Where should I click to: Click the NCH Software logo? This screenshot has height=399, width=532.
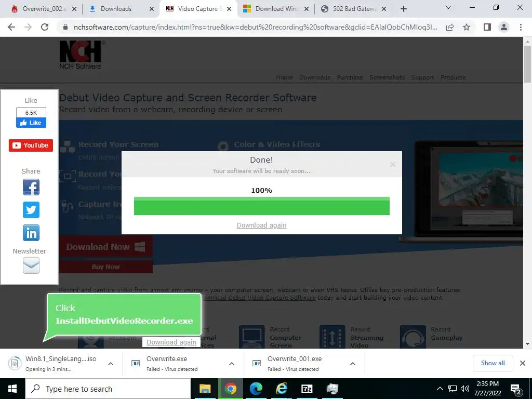coord(82,55)
